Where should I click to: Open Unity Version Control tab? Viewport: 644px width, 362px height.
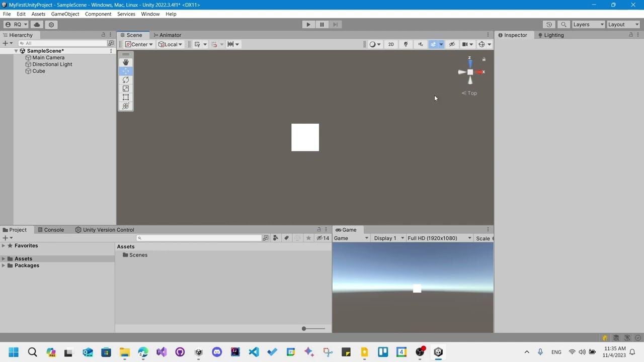(105, 230)
